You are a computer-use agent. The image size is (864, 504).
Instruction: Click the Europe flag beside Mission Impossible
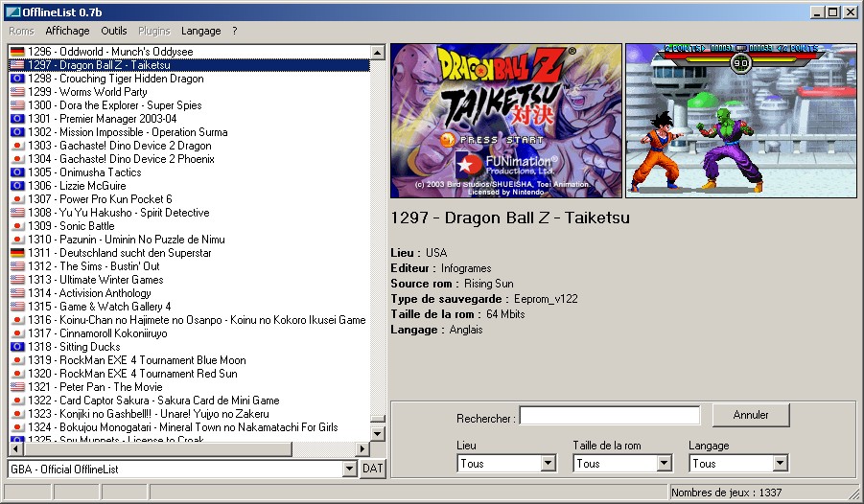click(17, 132)
